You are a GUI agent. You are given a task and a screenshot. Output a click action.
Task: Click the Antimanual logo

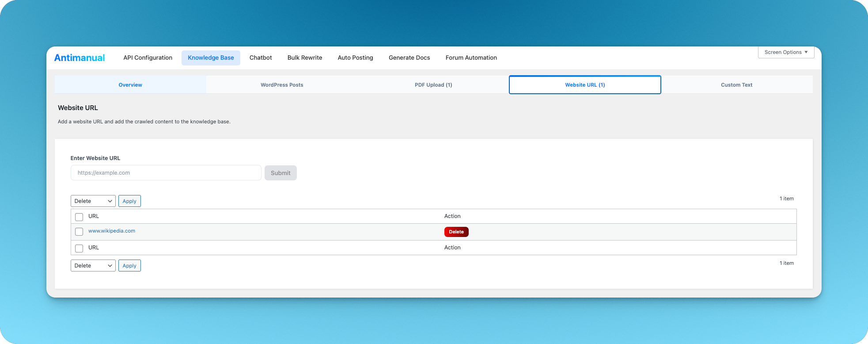tap(80, 58)
